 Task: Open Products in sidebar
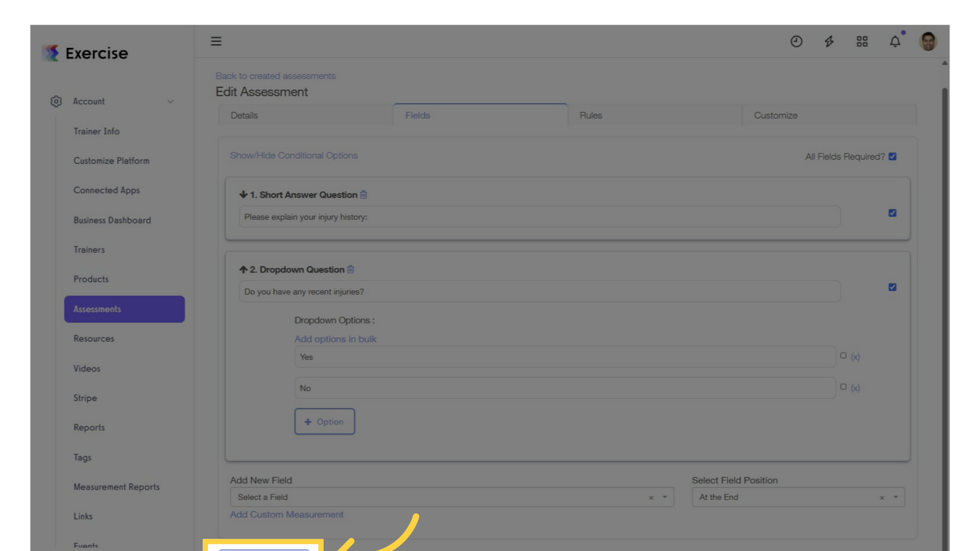coord(91,279)
